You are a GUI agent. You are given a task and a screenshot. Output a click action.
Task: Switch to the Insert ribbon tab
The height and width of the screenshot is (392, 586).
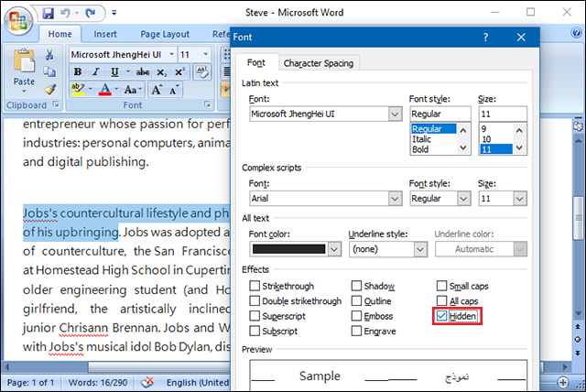(105, 34)
